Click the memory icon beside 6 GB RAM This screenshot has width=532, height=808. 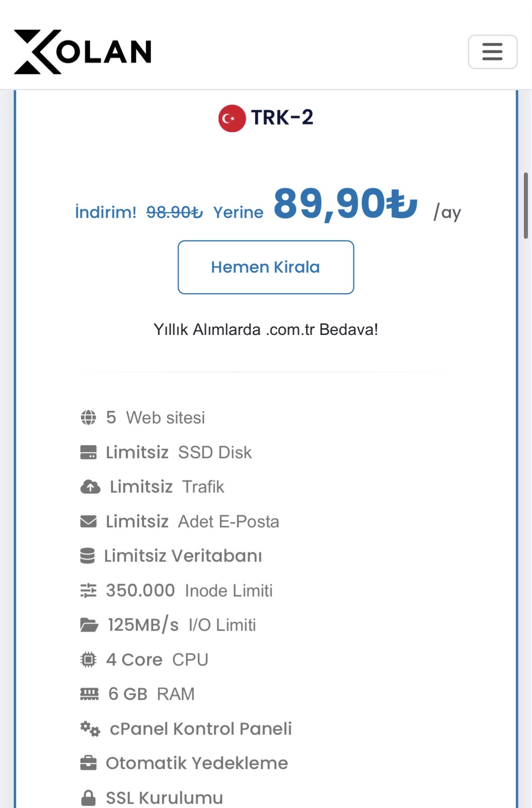point(89,694)
